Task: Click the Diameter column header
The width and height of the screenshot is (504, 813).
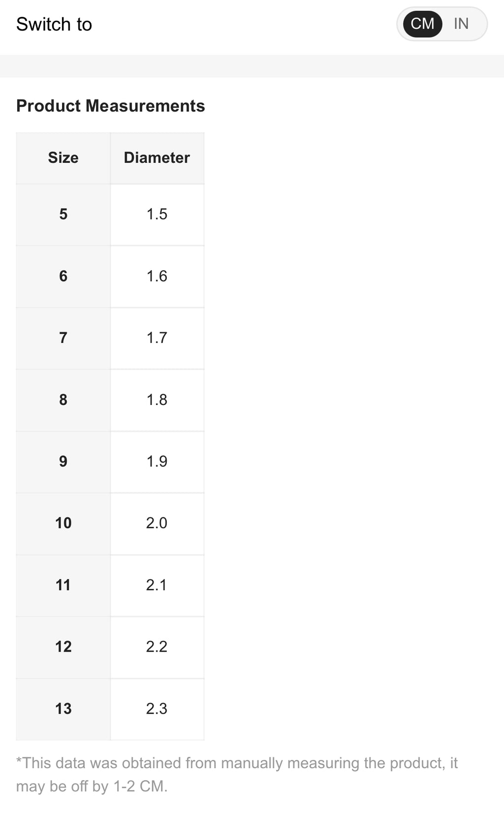Action: (x=157, y=158)
